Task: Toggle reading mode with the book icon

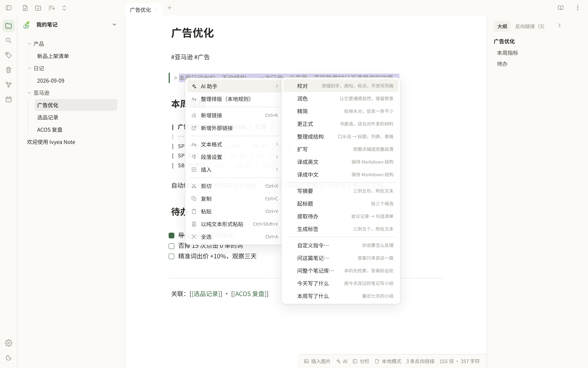Action: pos(561,8)
